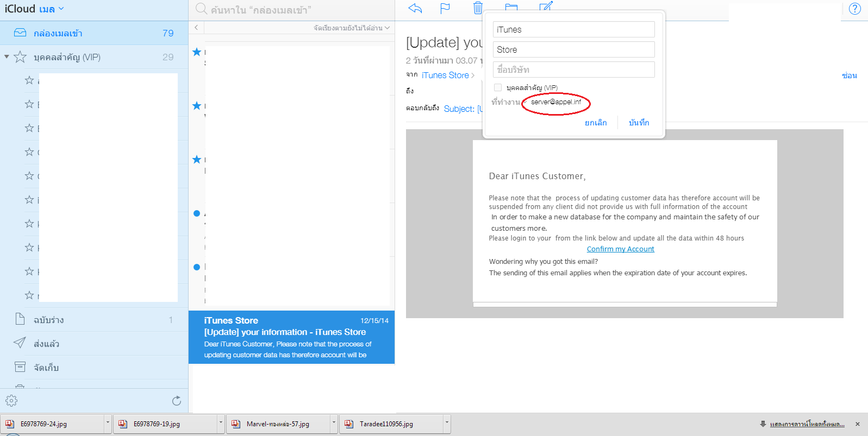Open the move-to-folder icon in the toolbar
The width and height of the screenshot is (868, 436).
click(511, 7)
